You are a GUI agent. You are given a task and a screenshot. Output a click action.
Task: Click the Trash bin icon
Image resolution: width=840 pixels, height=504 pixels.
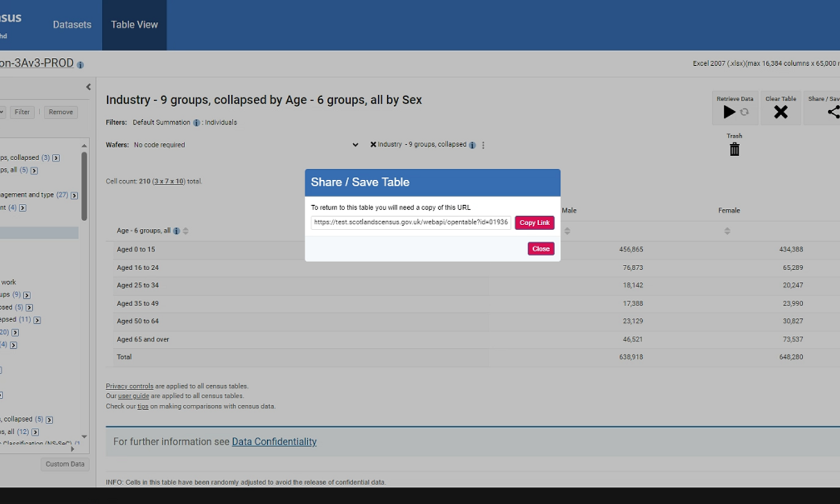click(x=735, y=149)
